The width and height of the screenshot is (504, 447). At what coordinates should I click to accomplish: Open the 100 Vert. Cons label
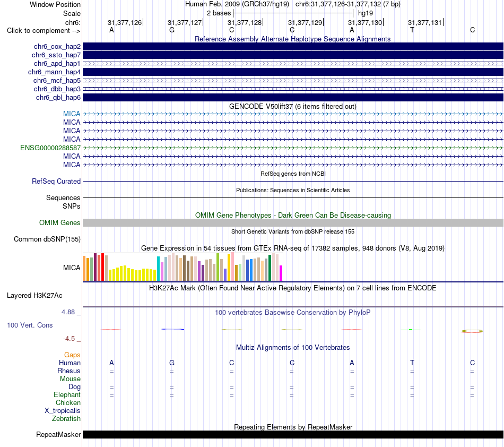(x=30, y=325)
